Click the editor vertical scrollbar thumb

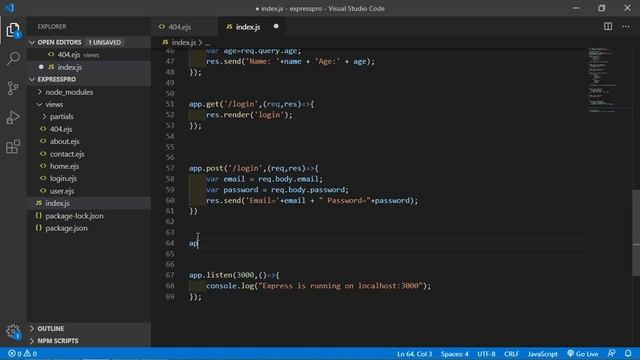[636, 233]
